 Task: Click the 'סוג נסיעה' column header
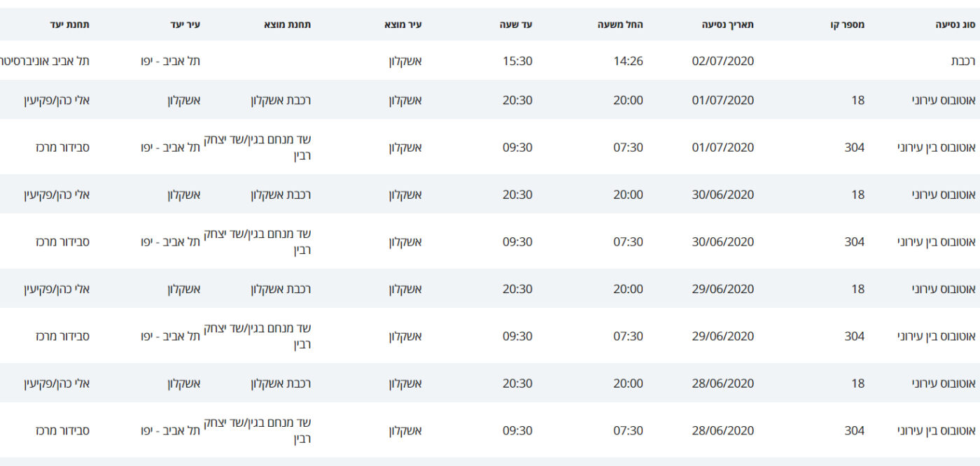tap(955, 24)
